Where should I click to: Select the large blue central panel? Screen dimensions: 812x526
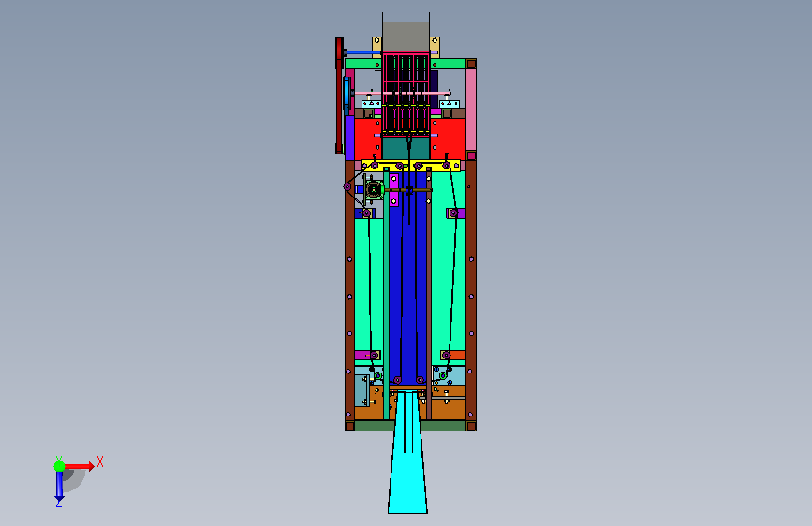pyautogui.click(x=407, y=280)
